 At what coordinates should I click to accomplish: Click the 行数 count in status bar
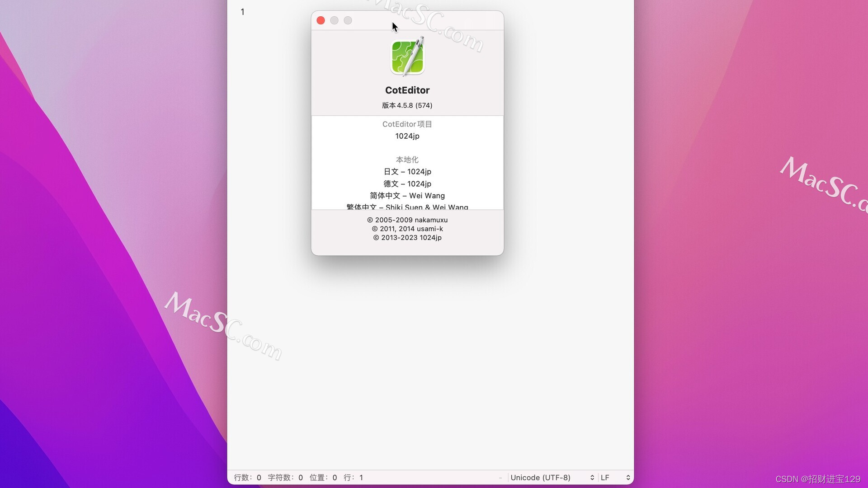pos(248,478)
